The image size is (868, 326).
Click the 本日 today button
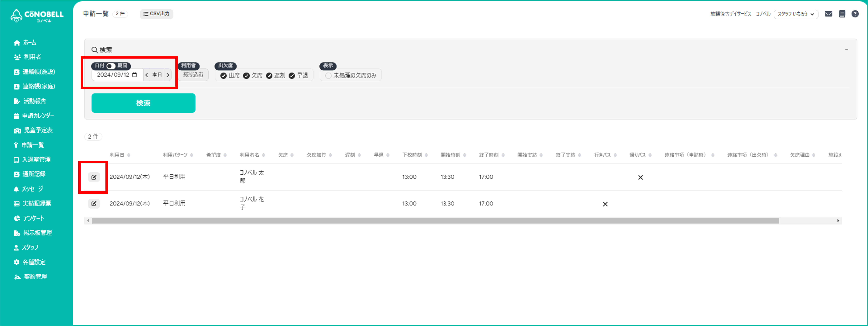(157, 75)
